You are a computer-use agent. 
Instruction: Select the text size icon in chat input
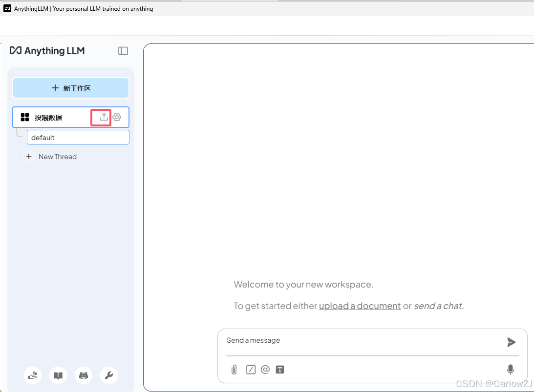click(280, 370)
